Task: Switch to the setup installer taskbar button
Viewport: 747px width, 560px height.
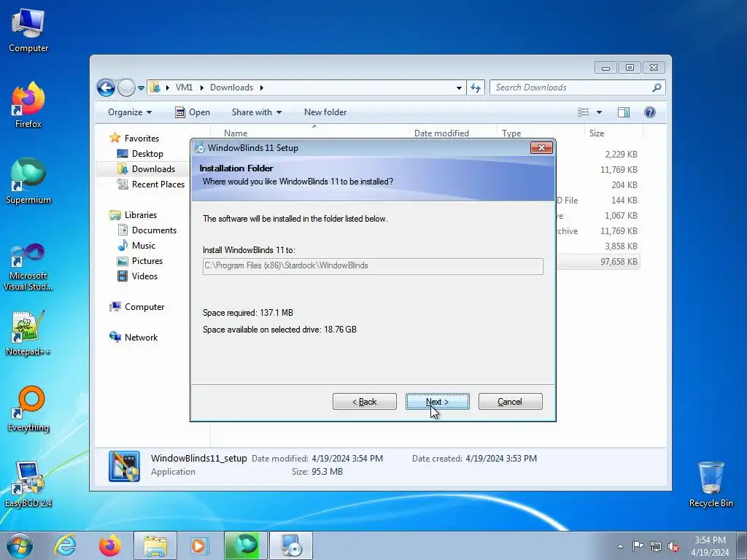Action: click(290, 545)
